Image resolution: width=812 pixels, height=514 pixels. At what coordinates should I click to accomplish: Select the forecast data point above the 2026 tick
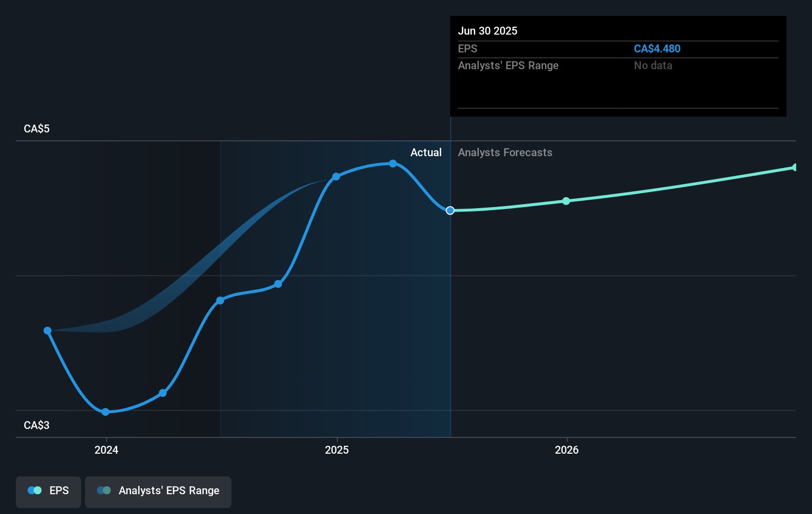tap(566, 201)
